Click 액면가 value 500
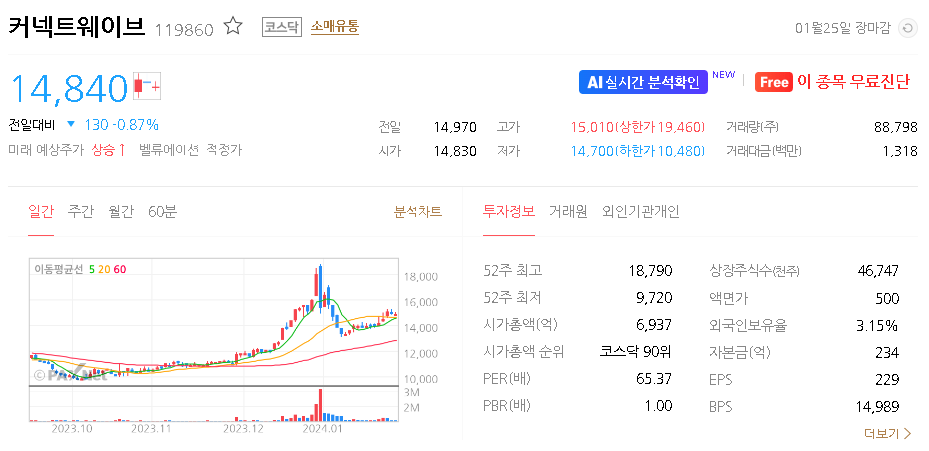Image resolution: width=929 pixels, height=451 pixels. [888, 298]
